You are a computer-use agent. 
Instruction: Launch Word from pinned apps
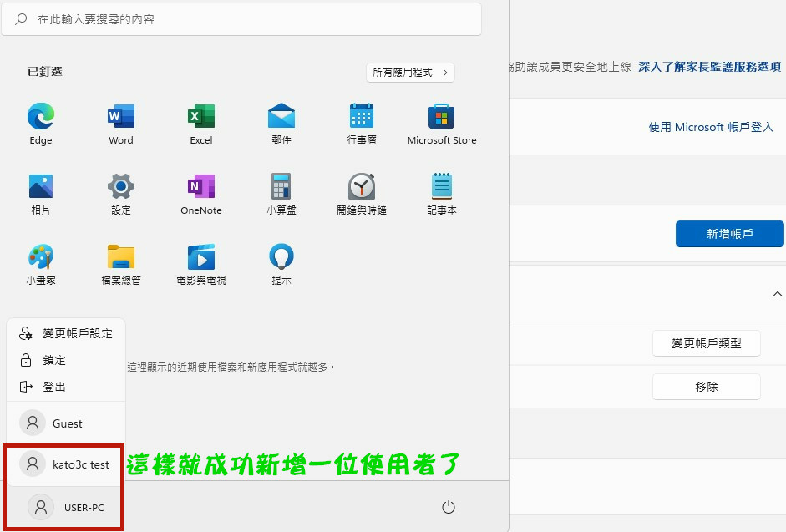[x=121, y=124]
